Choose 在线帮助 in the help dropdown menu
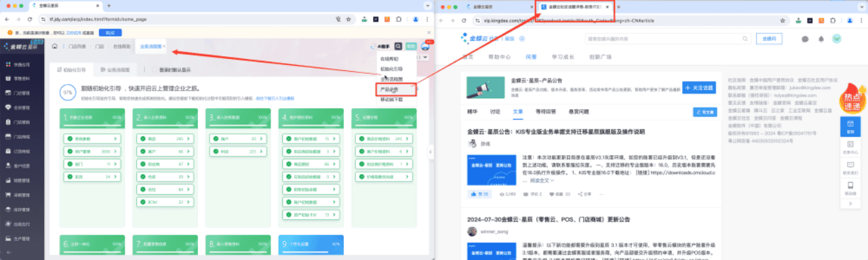The image size is (868, 260). pyautogui.click(x=389, y=59)
